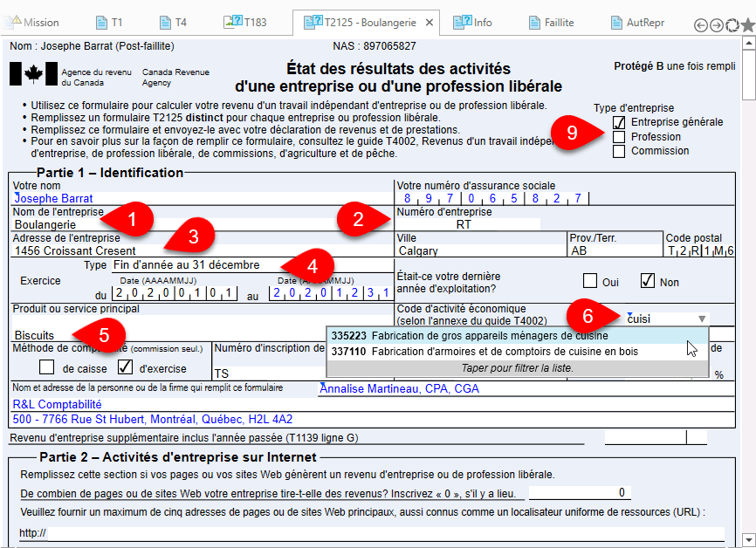This screenshot has height=548, width=756.
Task: Select the 'd'exercise' accounting method checkbox
Action: [125, 367]
